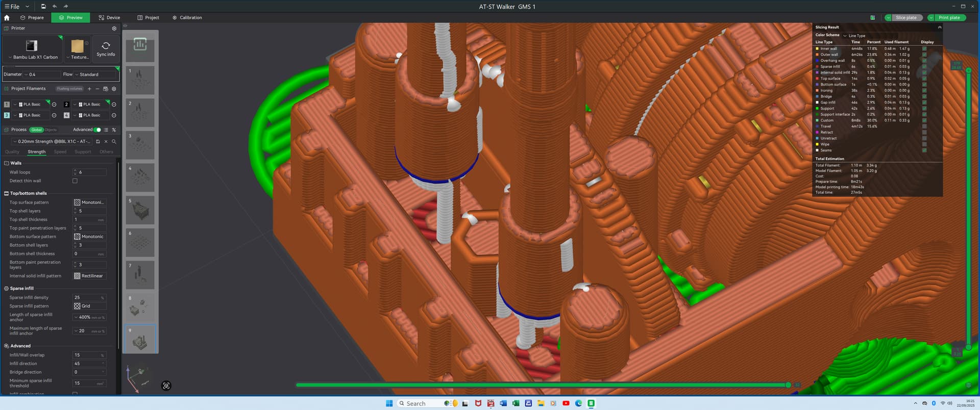The image size is (980, 410).
Task: Open the File menu
Action: tap(12, 7)
